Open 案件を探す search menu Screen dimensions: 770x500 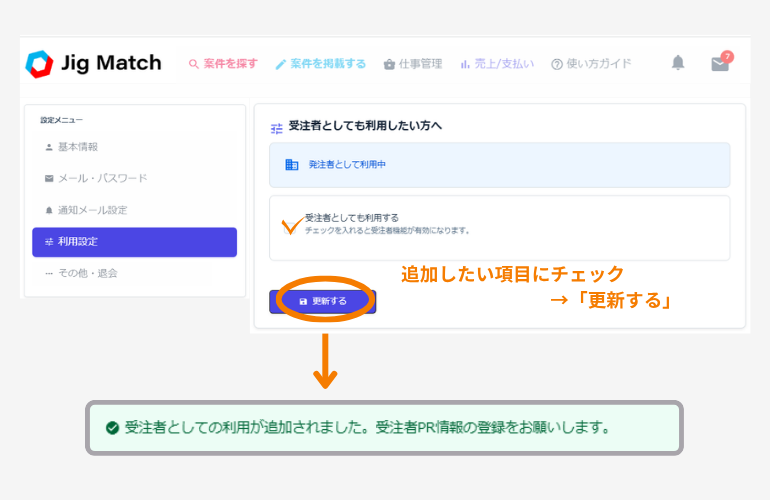223,64
